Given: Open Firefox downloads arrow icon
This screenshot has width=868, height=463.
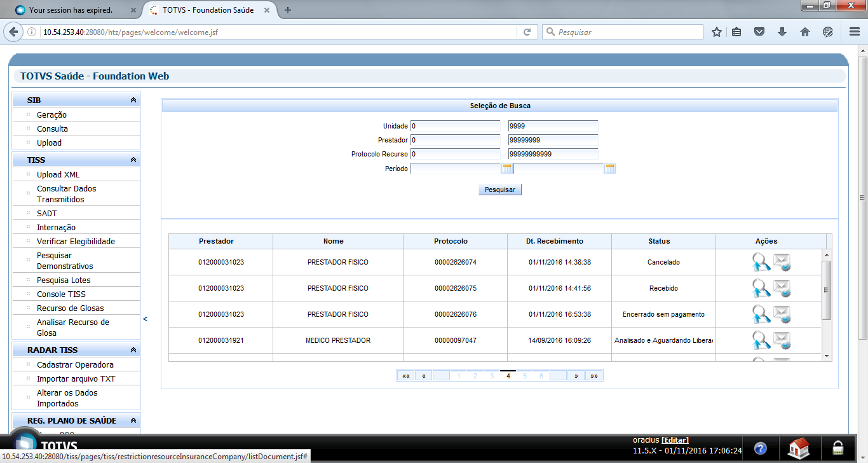Looking at the screenshot, I should (x=782, y=32).
